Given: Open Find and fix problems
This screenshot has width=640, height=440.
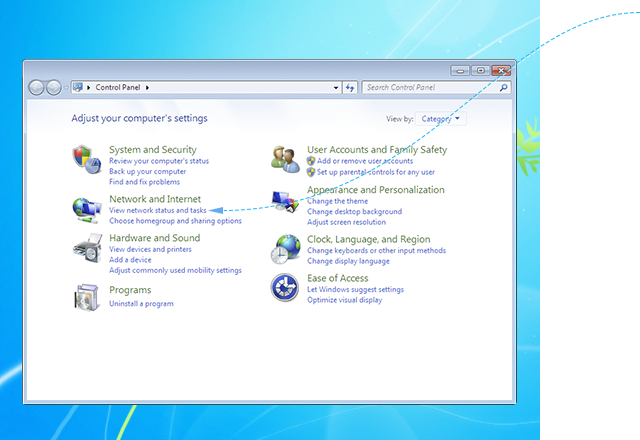Looking at the screenshot, I should [144, 182].
